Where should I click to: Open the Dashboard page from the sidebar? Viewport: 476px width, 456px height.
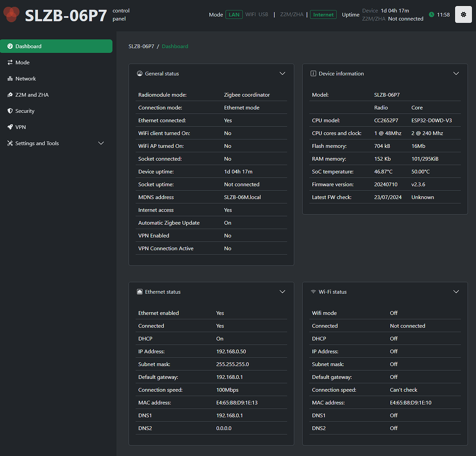[27, 46]
